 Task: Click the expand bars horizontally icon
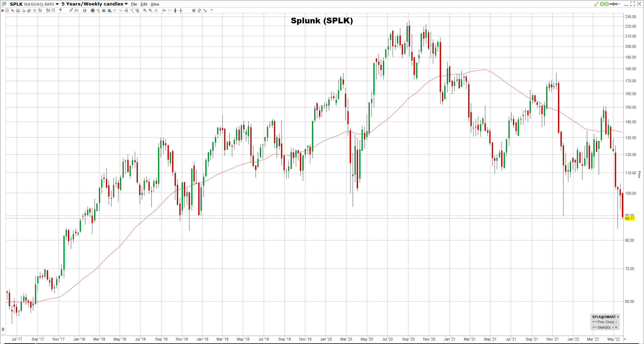[175, 10]
